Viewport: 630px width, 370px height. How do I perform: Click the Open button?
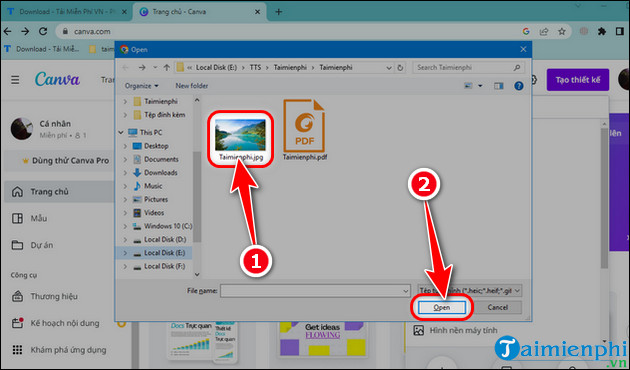(x=442, y=307)
